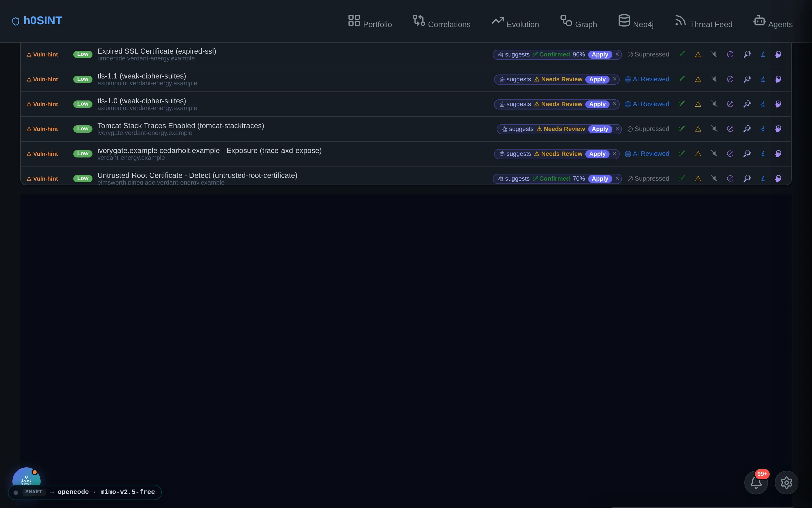Viewport: 812px width, 508px height.
Task: Click brain icon on tls-1.1 row
Action: click(x=778, y=79)
